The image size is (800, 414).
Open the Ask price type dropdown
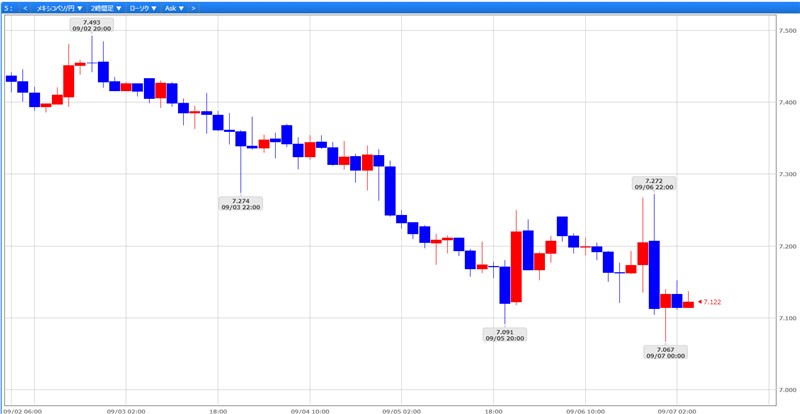coord(174,7)
